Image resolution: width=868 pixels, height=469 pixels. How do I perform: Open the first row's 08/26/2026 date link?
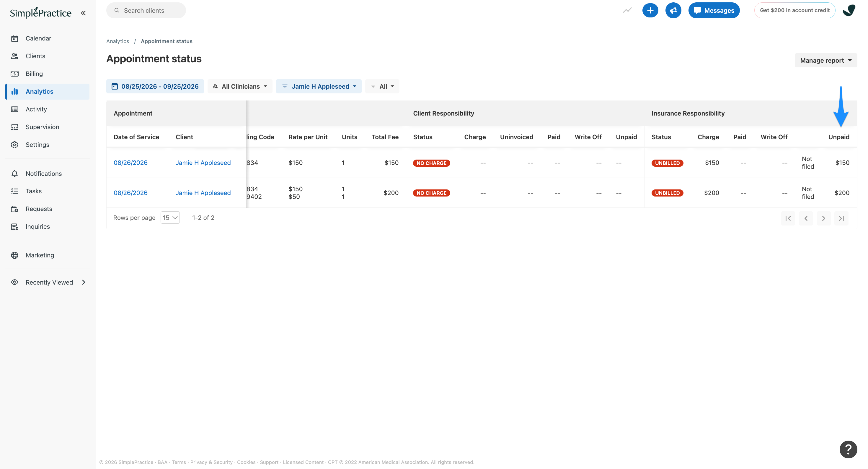[x=130, y=163]
